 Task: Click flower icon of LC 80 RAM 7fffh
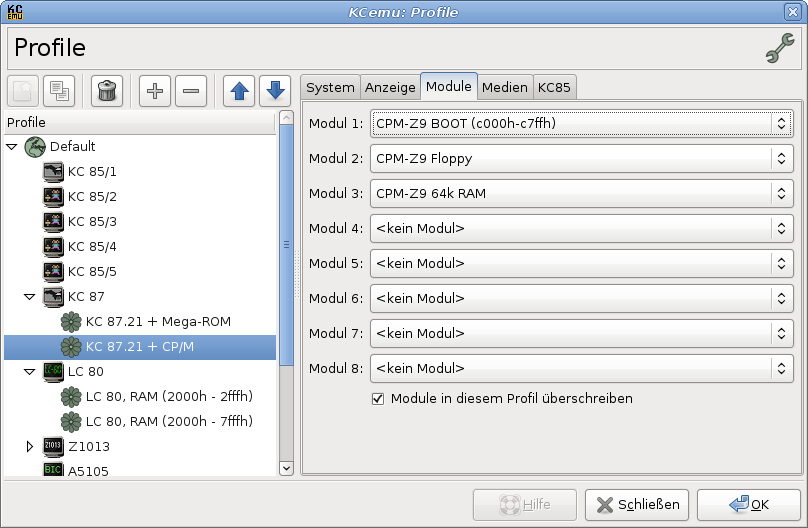coord(71,422)
